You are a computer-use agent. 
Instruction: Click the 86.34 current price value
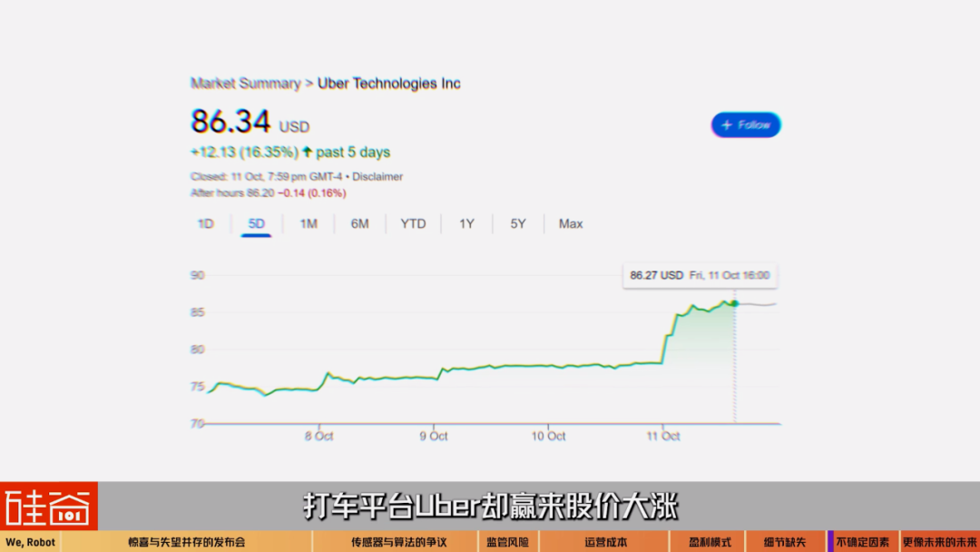230,122
